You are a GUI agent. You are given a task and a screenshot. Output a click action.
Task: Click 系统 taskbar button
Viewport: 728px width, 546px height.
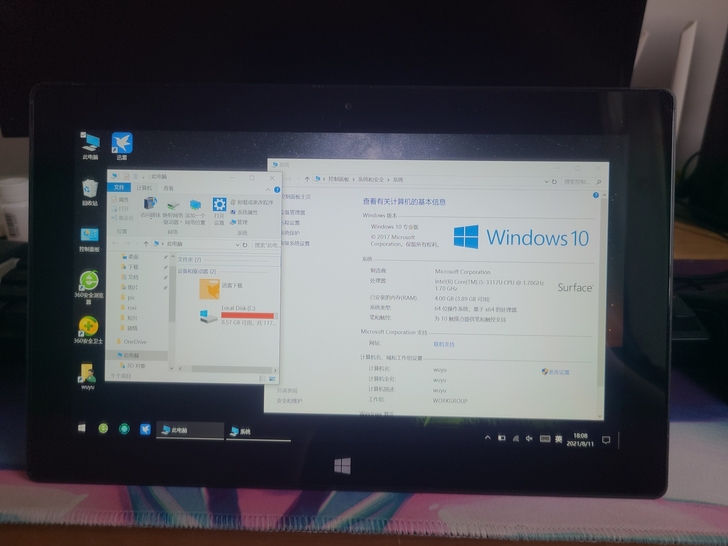tap(258, 431)
